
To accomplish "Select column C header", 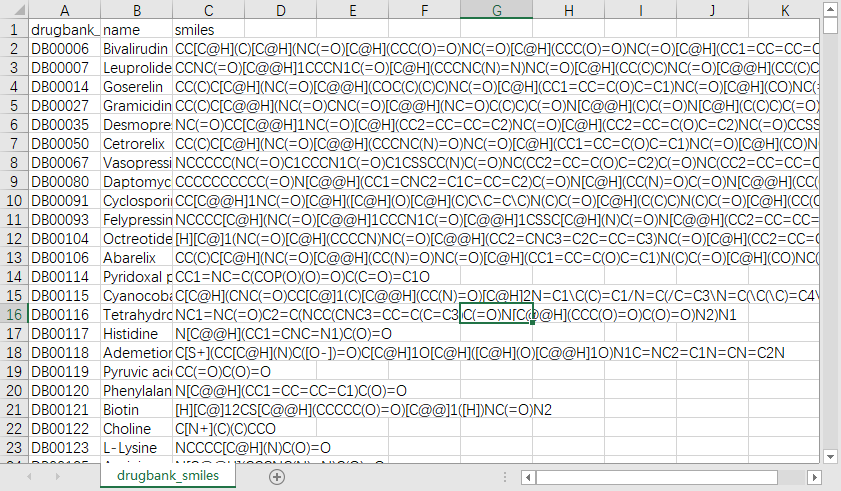I will point(209,10).
